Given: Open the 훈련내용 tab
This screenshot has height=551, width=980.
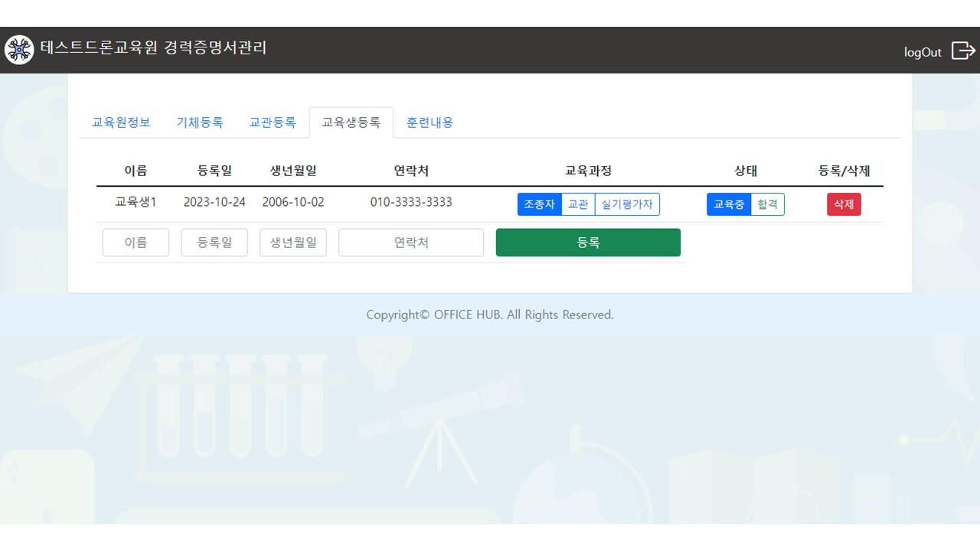Looking at the screenshot, I should tap(430, 122).
